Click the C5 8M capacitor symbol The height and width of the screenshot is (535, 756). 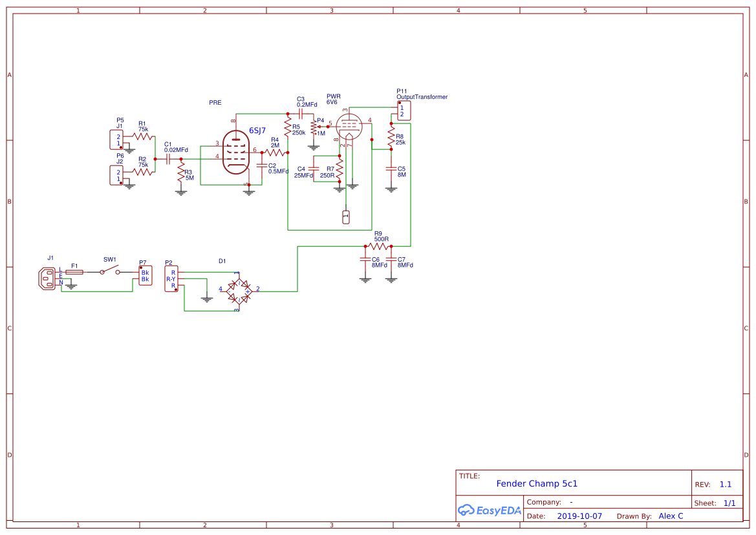[x=391, y=169]
